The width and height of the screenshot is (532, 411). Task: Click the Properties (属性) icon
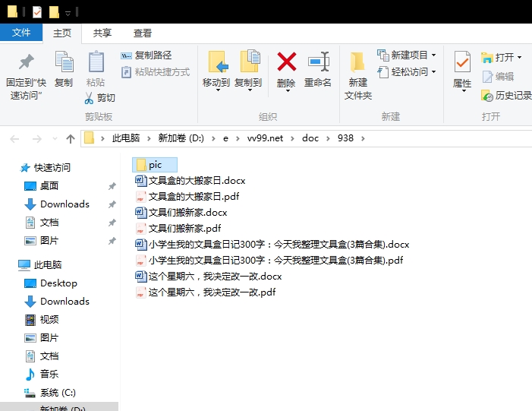point(462,62)
